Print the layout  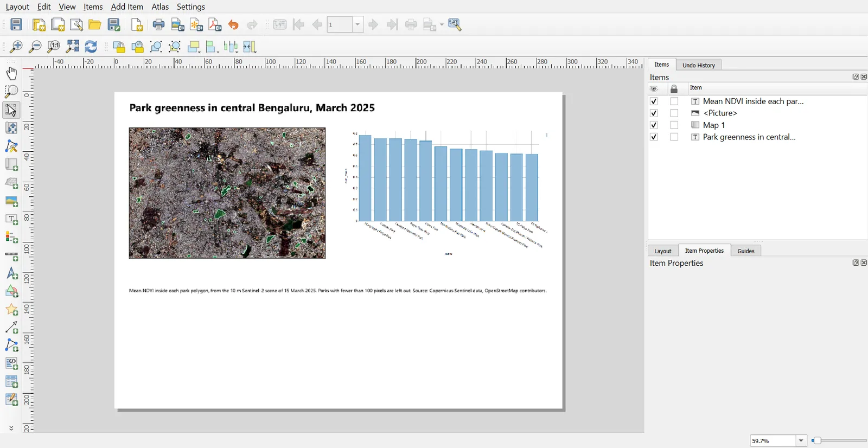[x=158, y=25]
